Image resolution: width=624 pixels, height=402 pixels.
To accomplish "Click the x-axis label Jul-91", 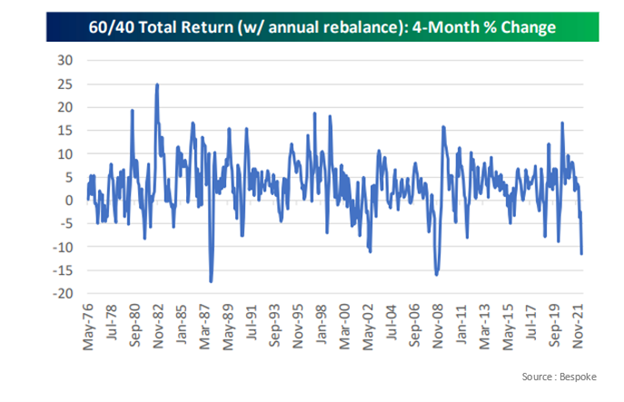I will click(251, 323).
